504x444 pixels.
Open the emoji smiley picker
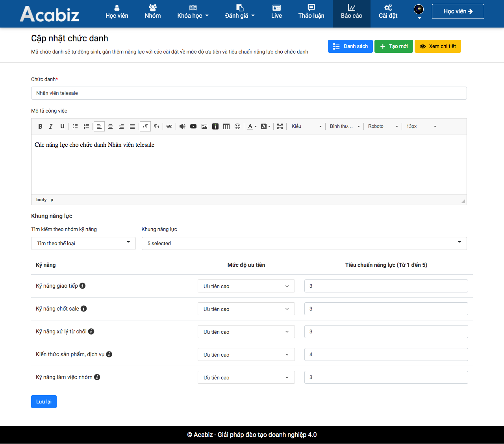pos(237,126)
